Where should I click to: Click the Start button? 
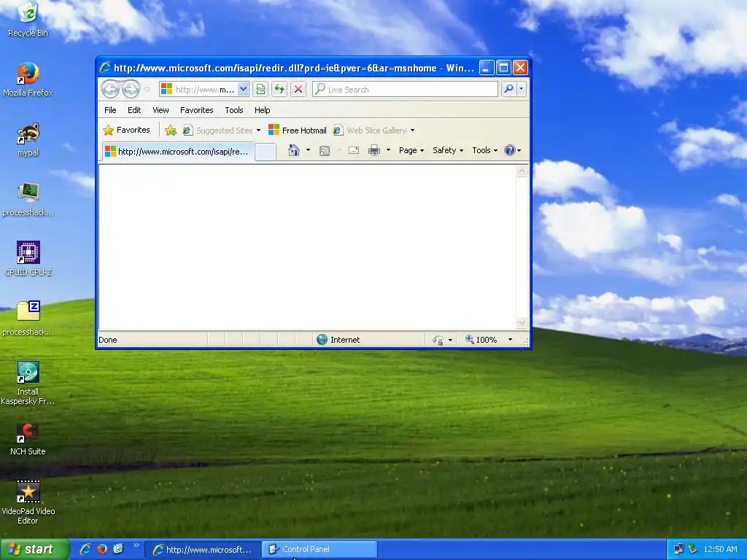(34, 549)
